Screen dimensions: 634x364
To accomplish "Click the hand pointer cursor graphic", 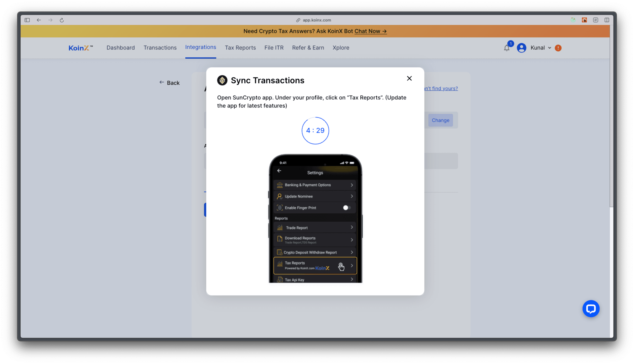I will point(341,267).
